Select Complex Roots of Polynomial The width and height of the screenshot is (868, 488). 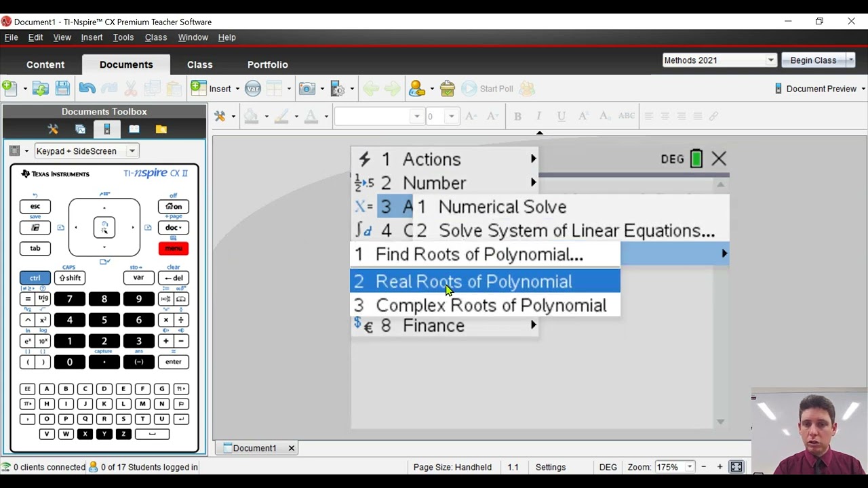(485, 305)
